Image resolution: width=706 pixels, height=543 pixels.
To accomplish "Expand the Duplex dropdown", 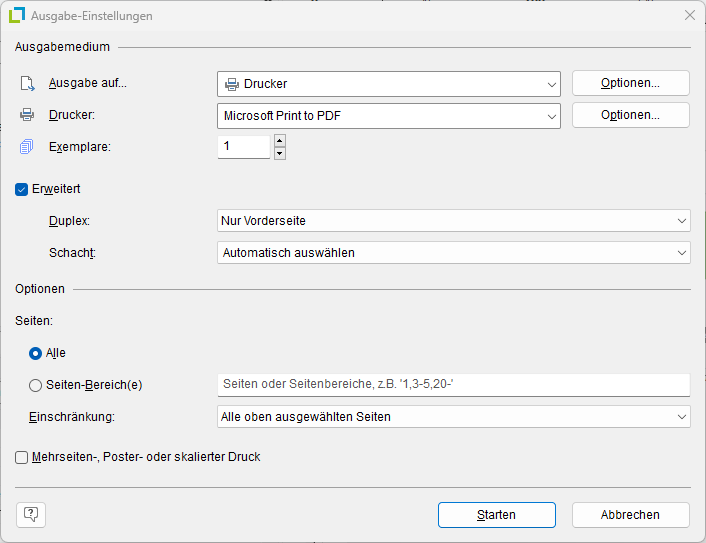I will click(x=453, y=220).
